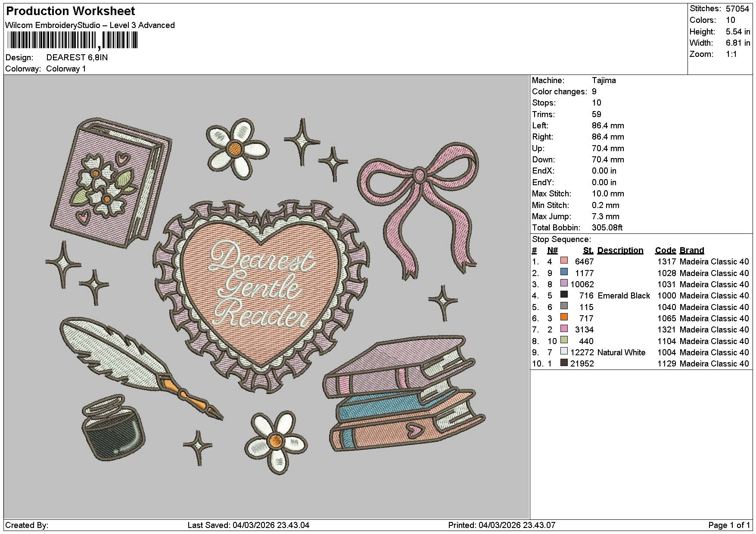Click the 'Created By:' footer label
The image size is (756, 534).
[x=27, y=525]
